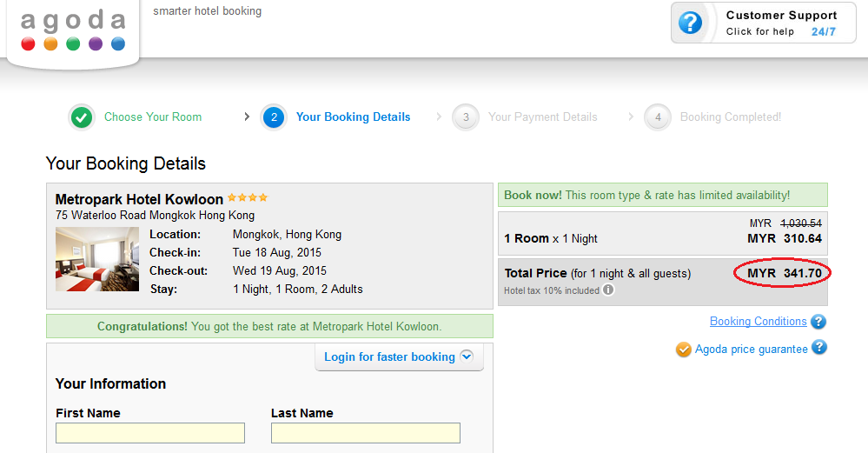Click help icon beside Agoda price guarantee
The width and height of the screenshot is (868, 453).
818,348
